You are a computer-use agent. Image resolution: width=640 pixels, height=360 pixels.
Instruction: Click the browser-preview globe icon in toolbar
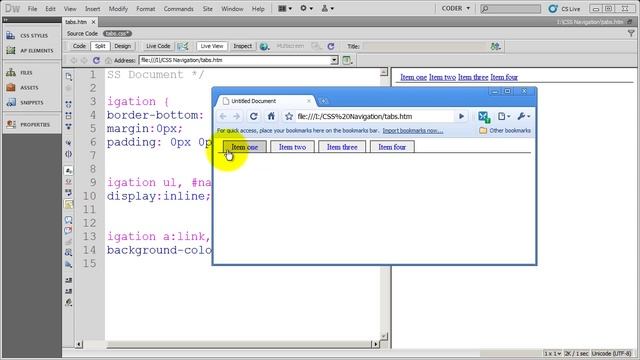264,47
